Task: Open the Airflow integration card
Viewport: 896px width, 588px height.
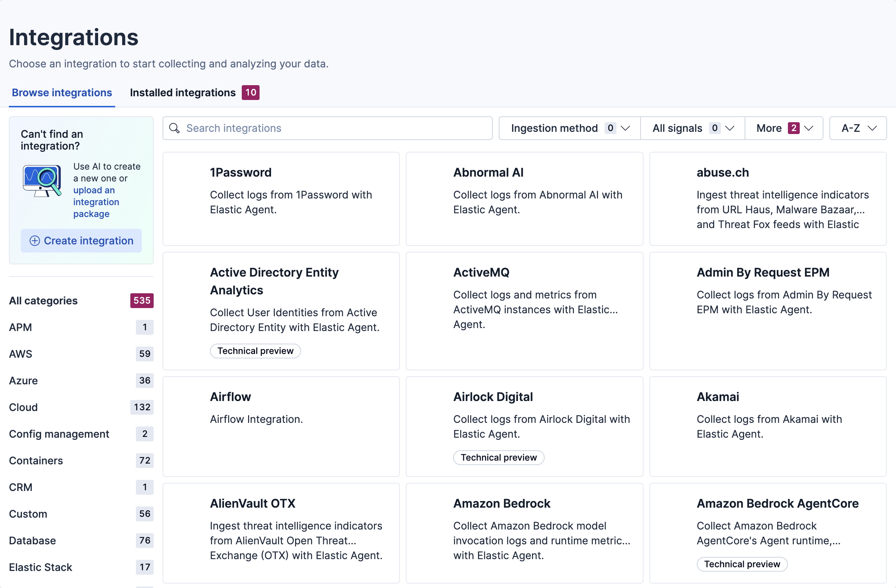Action: point(281,427)
